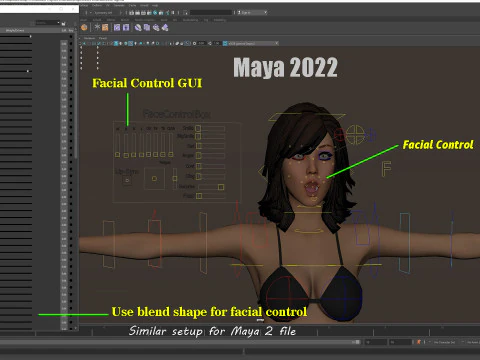
Task: Click the asterisk-shaped shelf icon
Action: pos(97,27)
